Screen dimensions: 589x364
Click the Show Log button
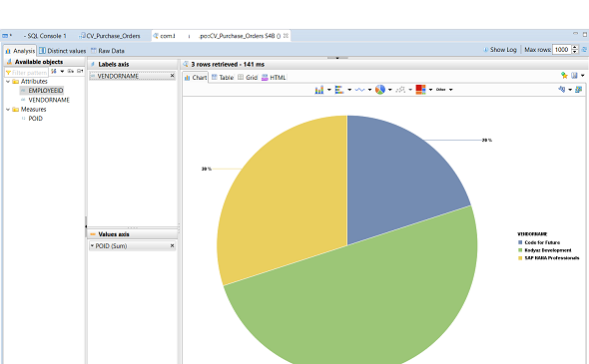click(x=500, y=50)
